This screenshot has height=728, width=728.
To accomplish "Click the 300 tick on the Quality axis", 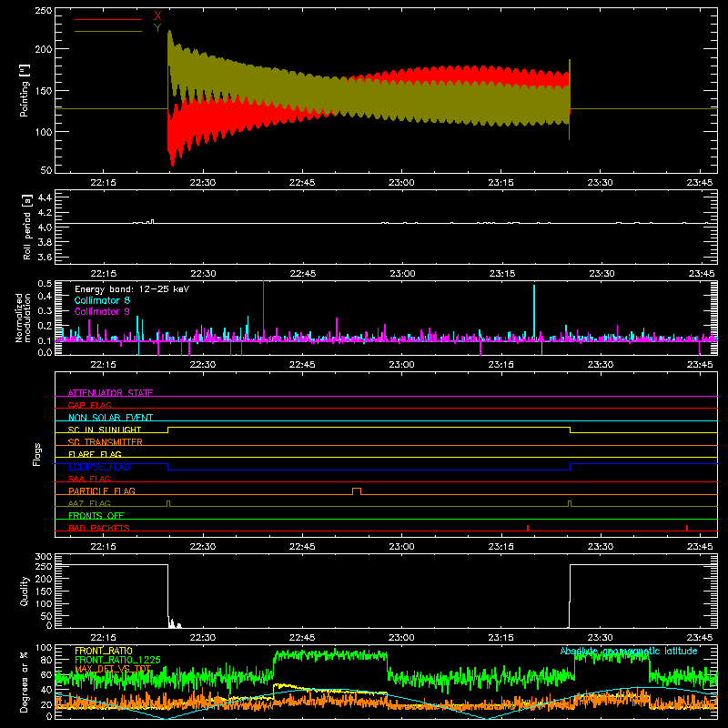I will coord(43,557).
